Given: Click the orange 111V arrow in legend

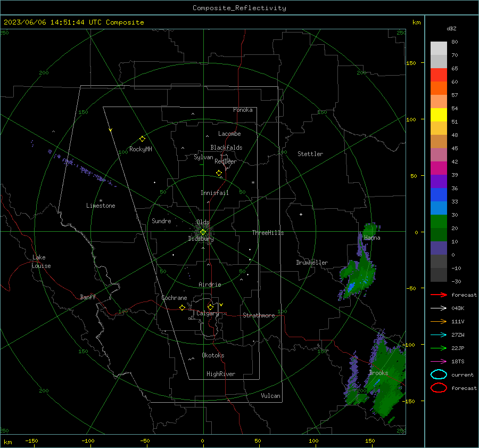Looking at the screenshot, I should (439, 321).
